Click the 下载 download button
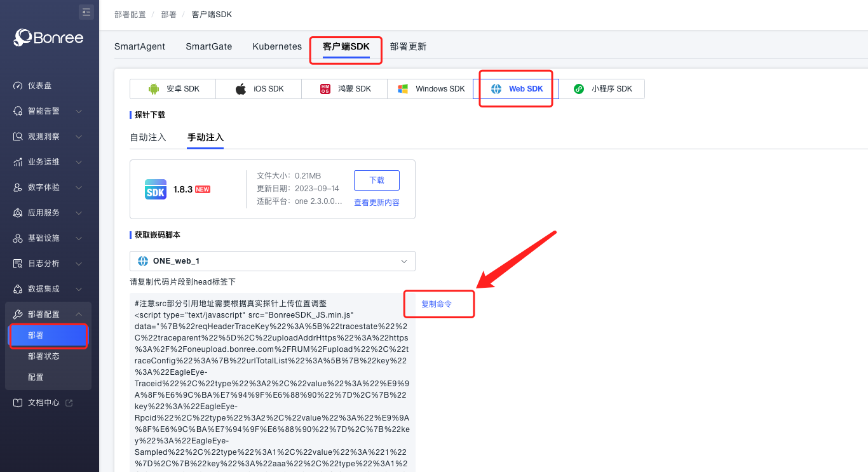The width and height of the screenshot is (868, 472). tap(377, 180)
